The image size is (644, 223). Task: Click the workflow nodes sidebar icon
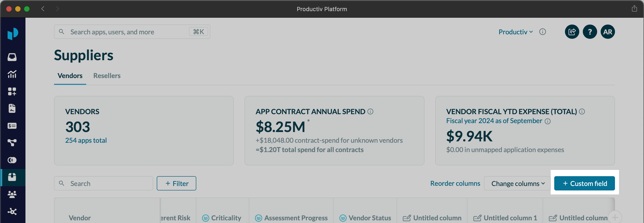pos(12,142)
